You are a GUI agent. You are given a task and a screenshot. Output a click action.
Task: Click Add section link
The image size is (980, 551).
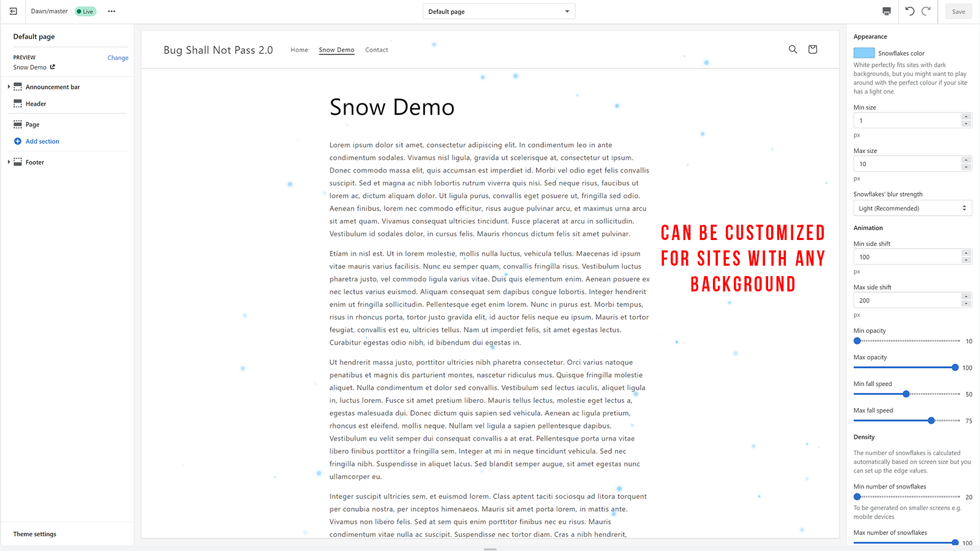click(x=42, y=141)
